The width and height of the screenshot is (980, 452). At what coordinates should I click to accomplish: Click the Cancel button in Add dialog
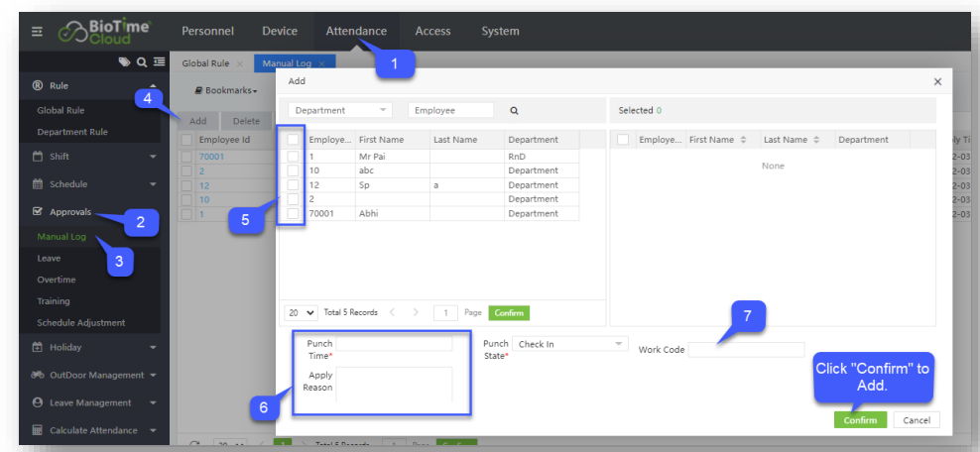pos(916,420)
